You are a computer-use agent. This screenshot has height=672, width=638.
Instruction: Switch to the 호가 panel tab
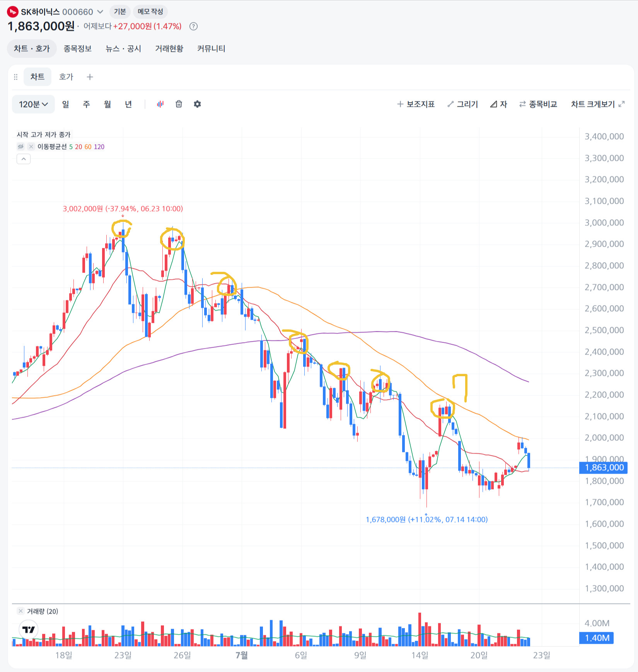pos(66,77)
